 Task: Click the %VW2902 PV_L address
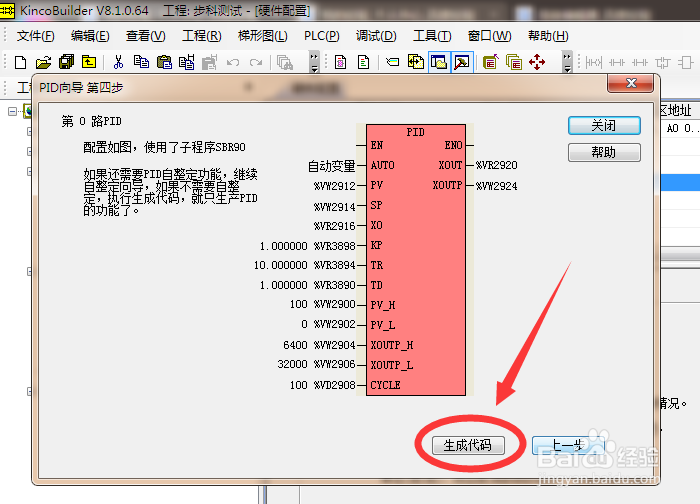click(x=335, y=325)
